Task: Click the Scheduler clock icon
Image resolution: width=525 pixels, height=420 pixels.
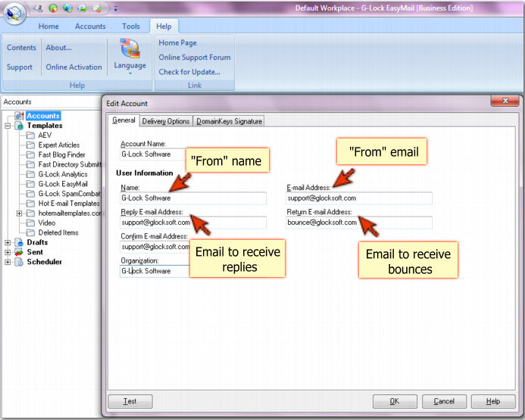Action: [x=20, y=262]
